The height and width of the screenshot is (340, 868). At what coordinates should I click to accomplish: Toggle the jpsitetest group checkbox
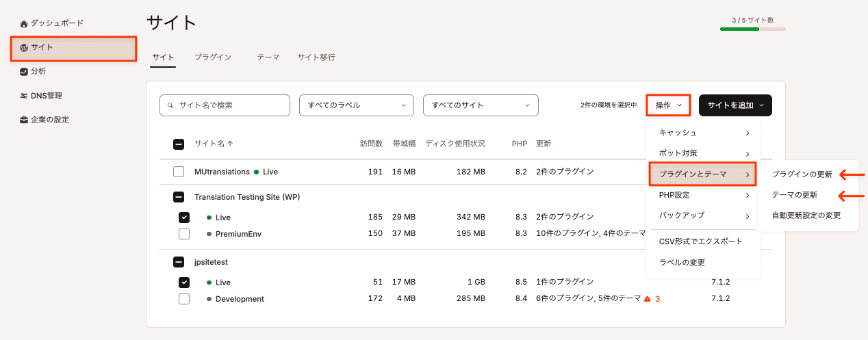pos(179,262)
